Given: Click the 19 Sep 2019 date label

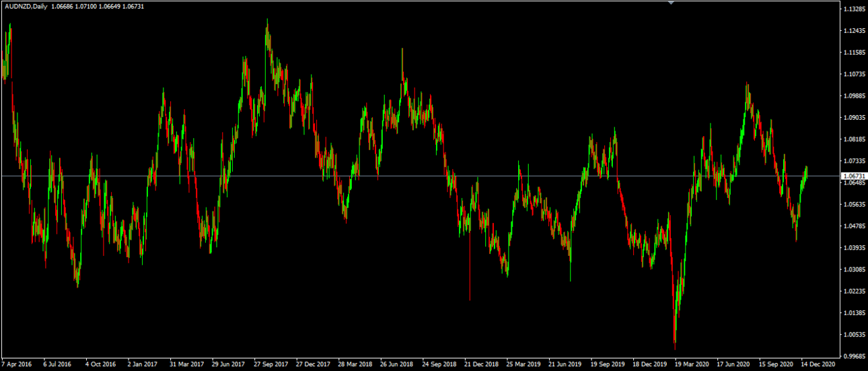Looking at the screenshot, I should 608,364.
